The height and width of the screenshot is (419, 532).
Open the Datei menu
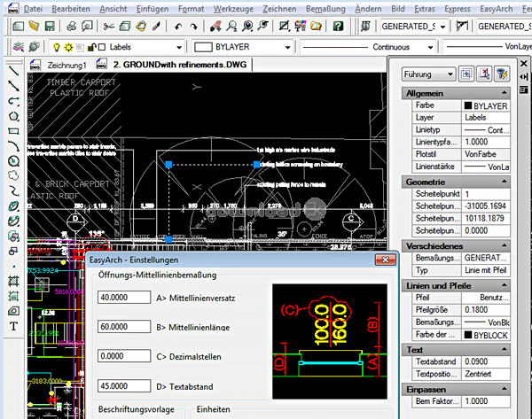point(33,9)
